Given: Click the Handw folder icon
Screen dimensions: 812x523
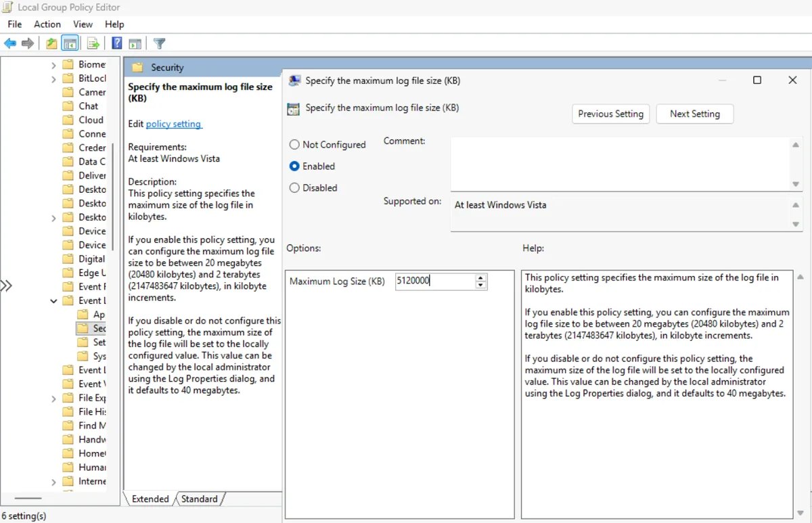Looking at the screenshot, I should (68, 439).
